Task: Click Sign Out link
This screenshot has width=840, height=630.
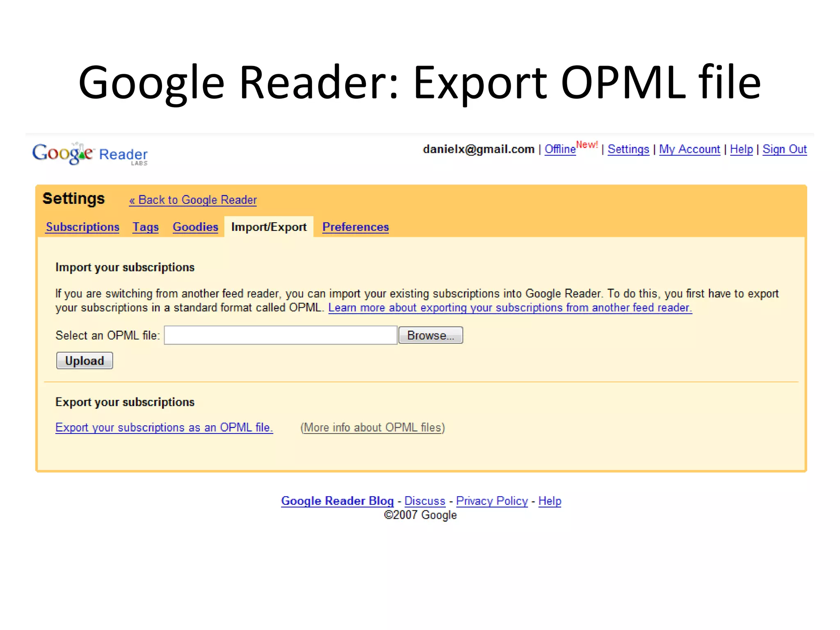Action: (x=784, y=149)
